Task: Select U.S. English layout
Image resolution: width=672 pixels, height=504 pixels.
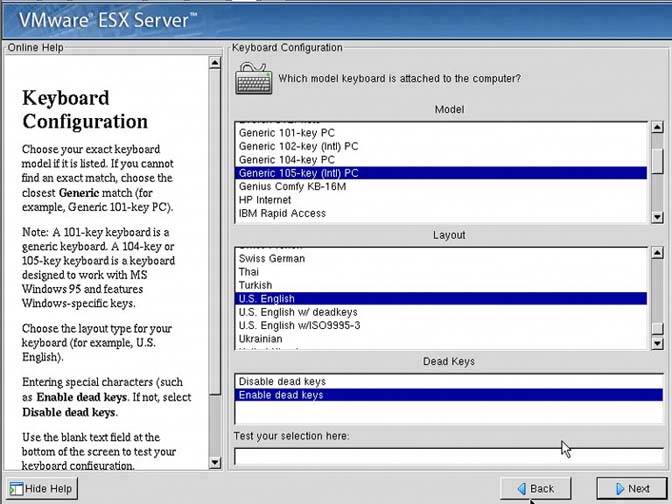Action: pyautogui.click(x=441, y=299)
